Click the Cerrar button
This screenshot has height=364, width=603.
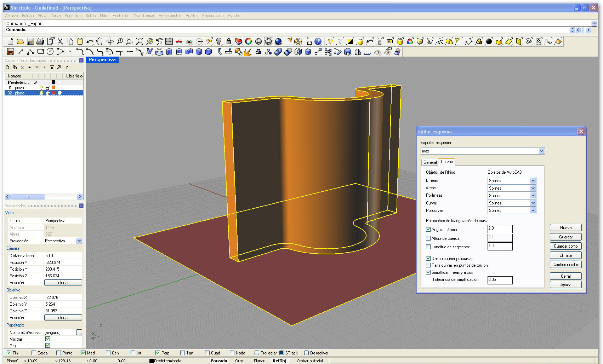click(x=565, y=276)
